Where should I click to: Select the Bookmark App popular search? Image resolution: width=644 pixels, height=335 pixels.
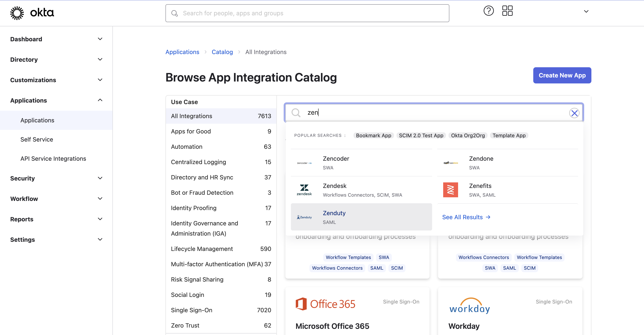[x=374, y=135]
